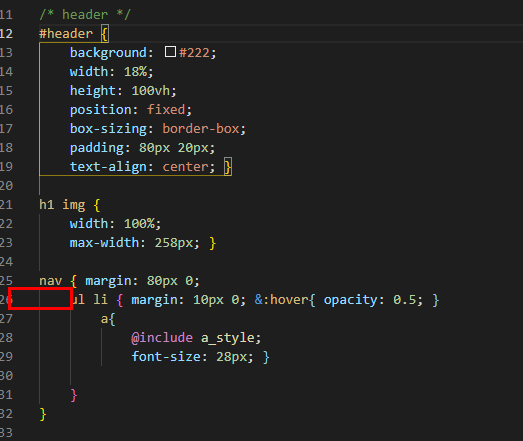The height and width of the screenshot is (441, 523).
Task: Click the 'box-sizing' property name
Action: [x=108, y=129]
